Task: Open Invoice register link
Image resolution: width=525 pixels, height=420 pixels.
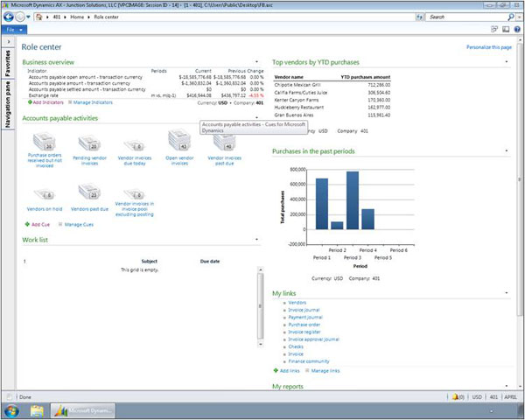Action: (x=304, y=332)
